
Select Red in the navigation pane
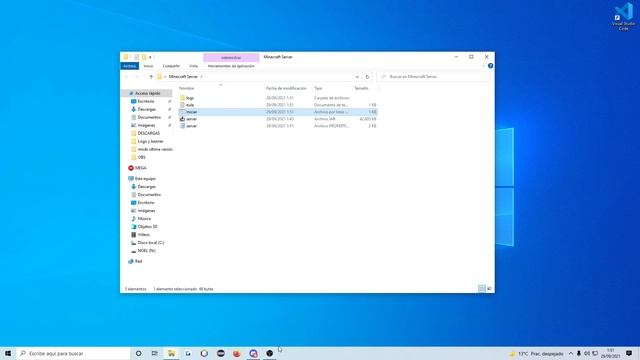[138, 261]
